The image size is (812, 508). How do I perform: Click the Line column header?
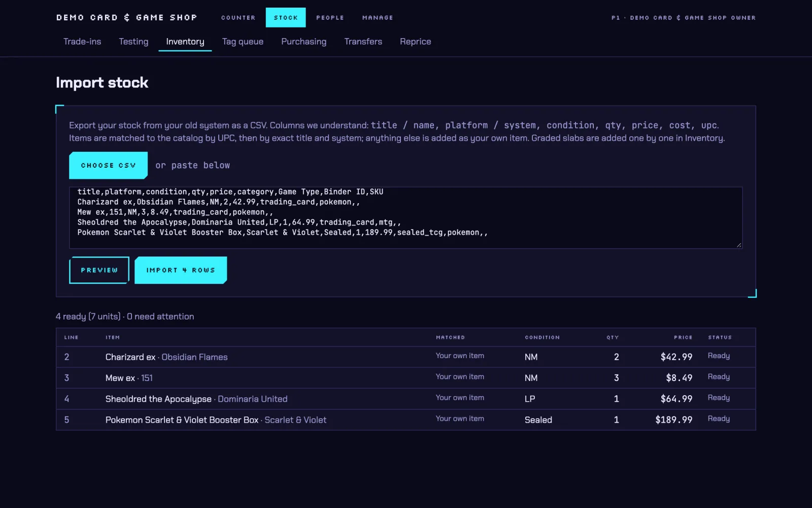pos(71,337)
